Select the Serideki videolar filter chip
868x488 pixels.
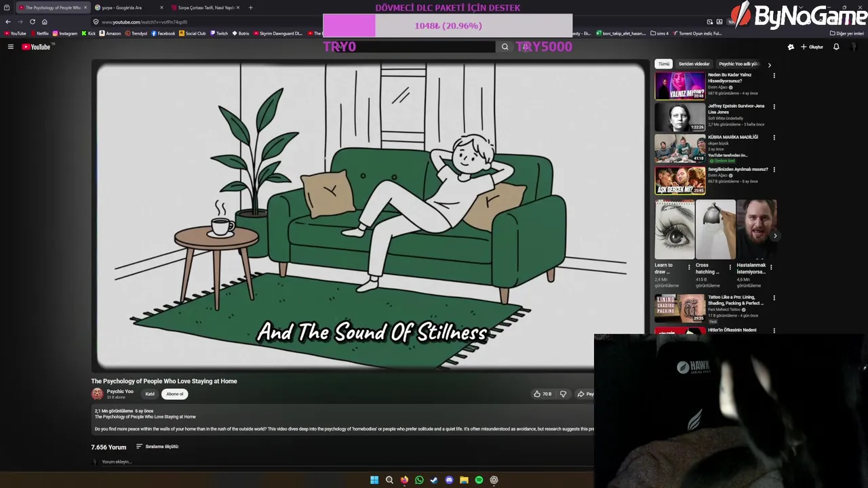(x=694, y=64)
